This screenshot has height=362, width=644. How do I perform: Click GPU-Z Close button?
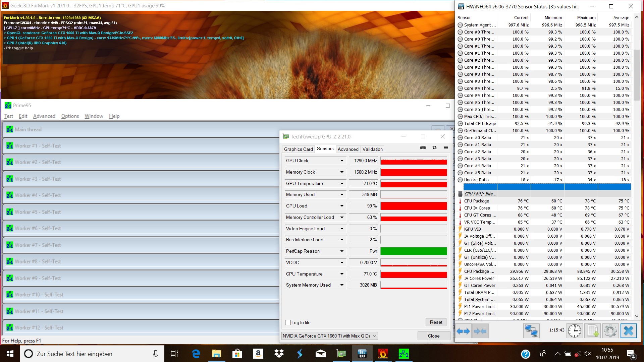coord(433,336)
